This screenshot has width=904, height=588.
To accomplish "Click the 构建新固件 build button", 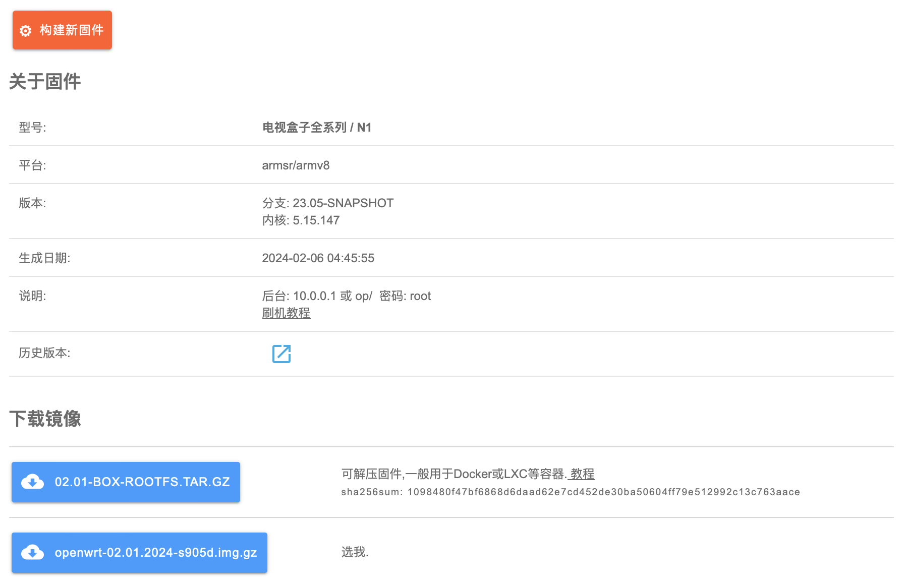I will pos(62,30).
